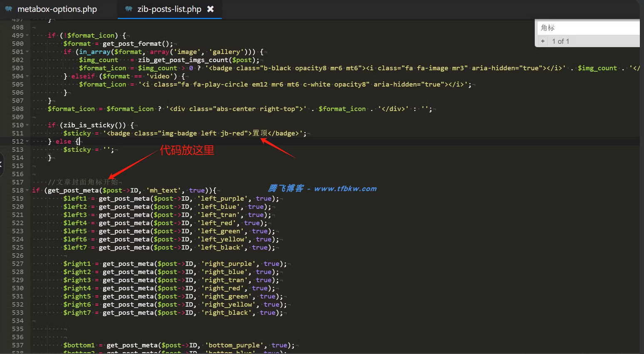644x354 pixels.
Task: Collapse the code block at line 499
Action: (x=27, y=35)
